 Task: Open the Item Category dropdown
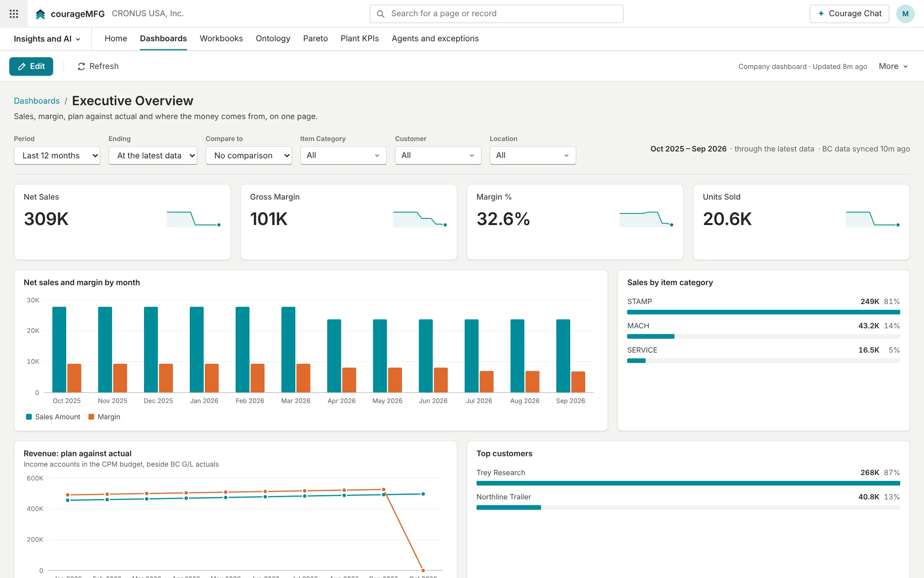343,155
